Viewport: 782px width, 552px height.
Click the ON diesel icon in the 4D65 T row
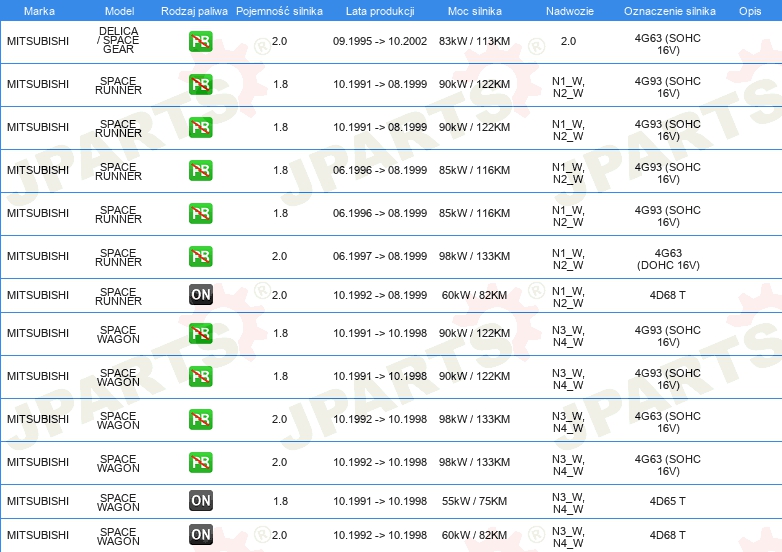click(200, 501)
